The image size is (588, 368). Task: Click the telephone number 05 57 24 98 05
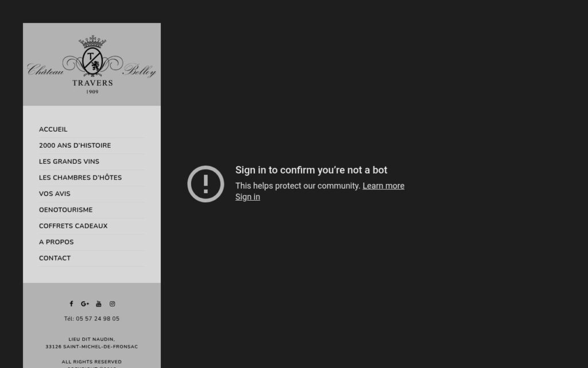point(98,319)
